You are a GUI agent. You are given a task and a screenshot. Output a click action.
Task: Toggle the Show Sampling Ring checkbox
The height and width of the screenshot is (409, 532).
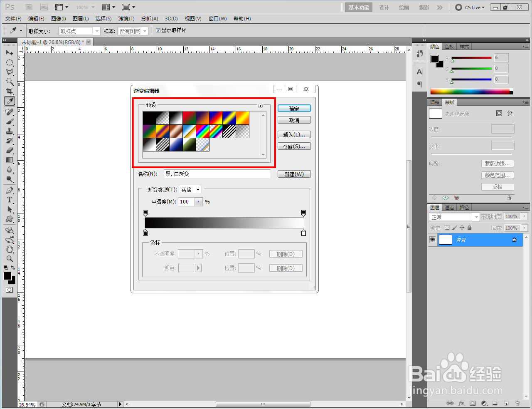tap(158, 30)
